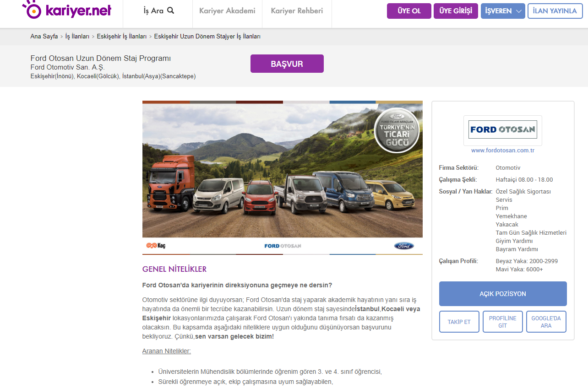Click the Bayram Yardımı benefit
The height and width of the screenshot is (388, 588).
click(517, 249)
